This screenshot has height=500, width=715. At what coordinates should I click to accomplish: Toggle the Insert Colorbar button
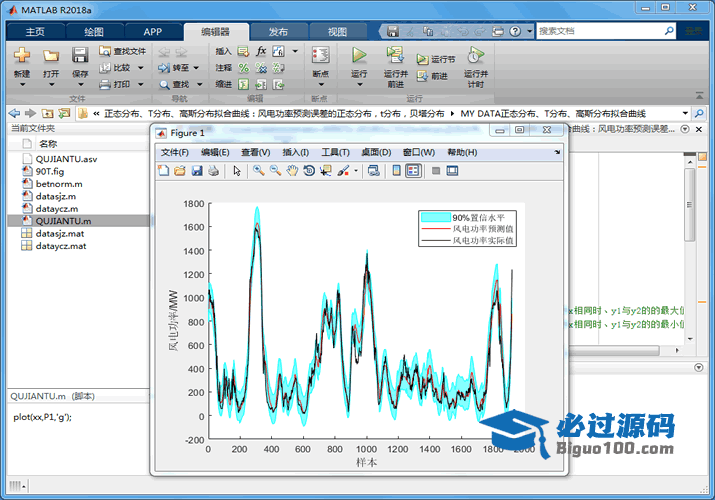(x=396, y=171)
